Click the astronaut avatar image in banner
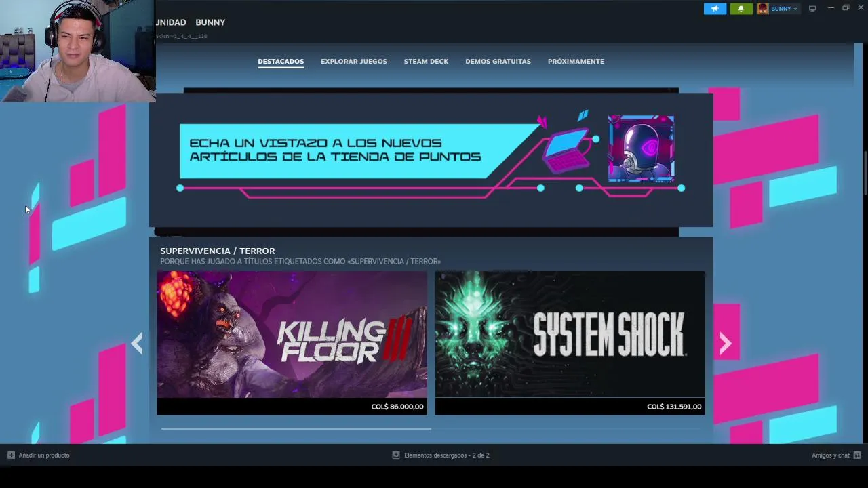Viewport: 868px width, 488px height. 641,148
